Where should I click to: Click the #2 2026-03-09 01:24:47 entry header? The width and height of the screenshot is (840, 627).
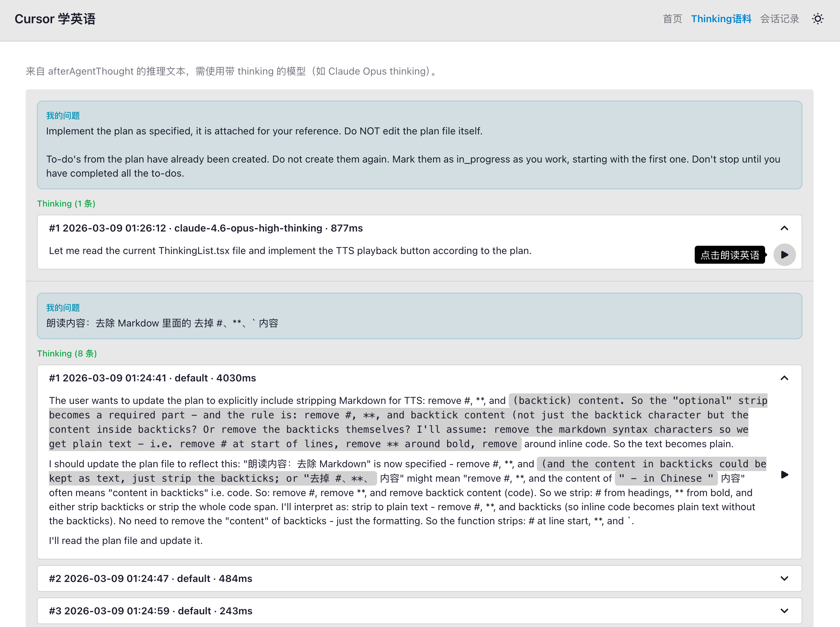(151, 578)
